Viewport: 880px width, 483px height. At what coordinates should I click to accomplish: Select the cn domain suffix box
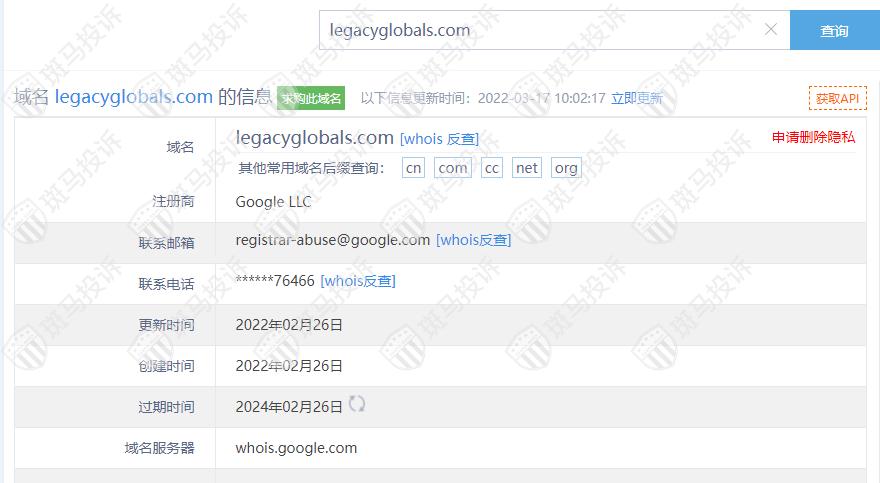[x=414, y=168]
